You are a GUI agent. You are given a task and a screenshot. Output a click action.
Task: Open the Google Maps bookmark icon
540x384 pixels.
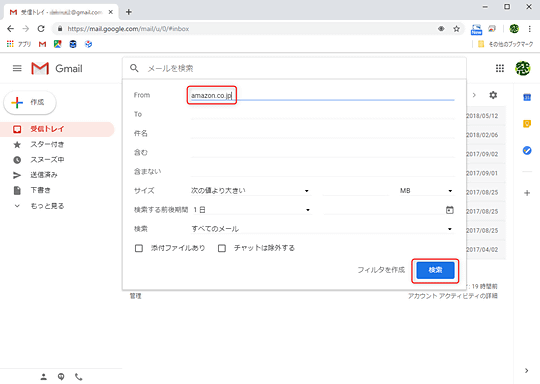tap(58, 44)
